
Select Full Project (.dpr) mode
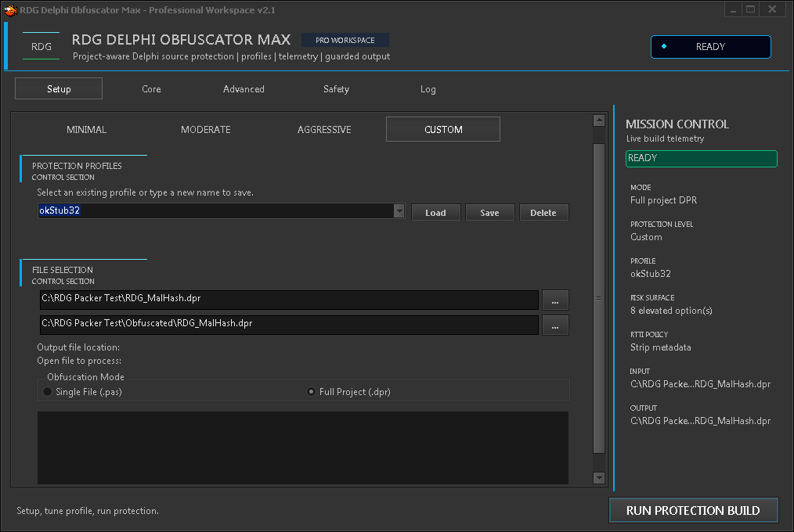(x=349, y=392)
